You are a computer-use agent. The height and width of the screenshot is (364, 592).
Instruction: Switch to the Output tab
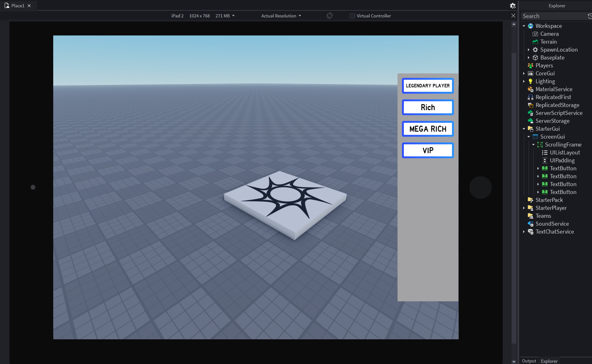[x=529, y=361]
